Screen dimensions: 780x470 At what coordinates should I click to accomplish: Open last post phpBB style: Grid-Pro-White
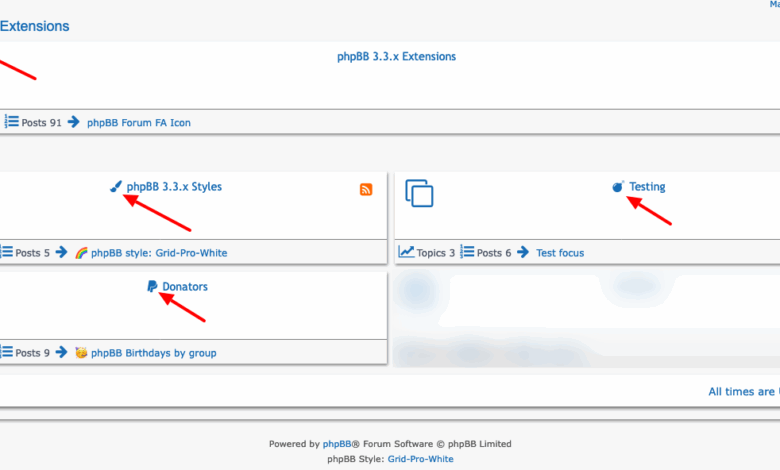click(159, 253)
